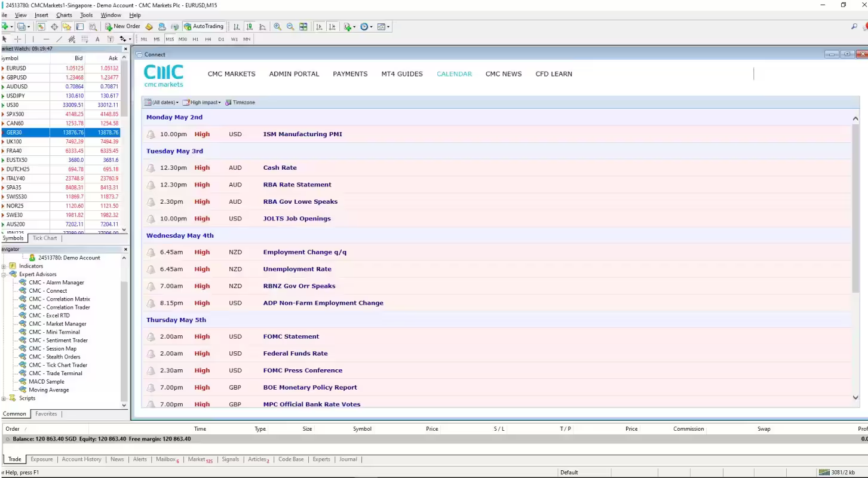Switch chart to candlesticks icon

250,26
